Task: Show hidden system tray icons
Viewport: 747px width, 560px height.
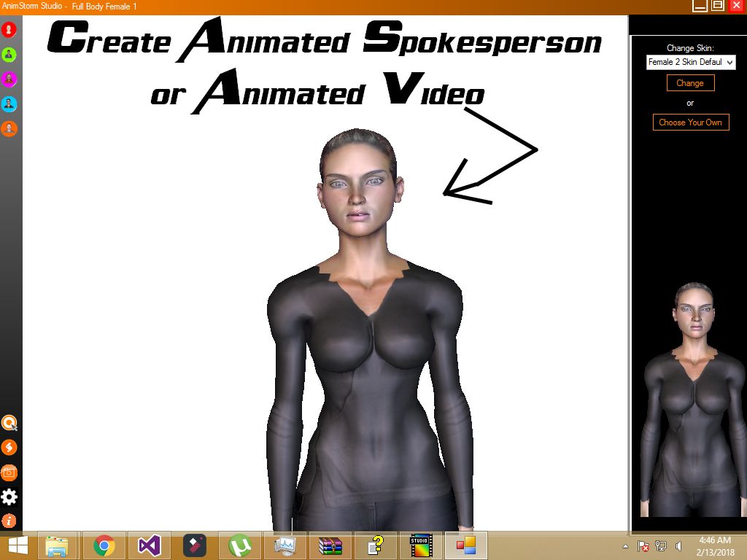Action: tap(625, 546)
